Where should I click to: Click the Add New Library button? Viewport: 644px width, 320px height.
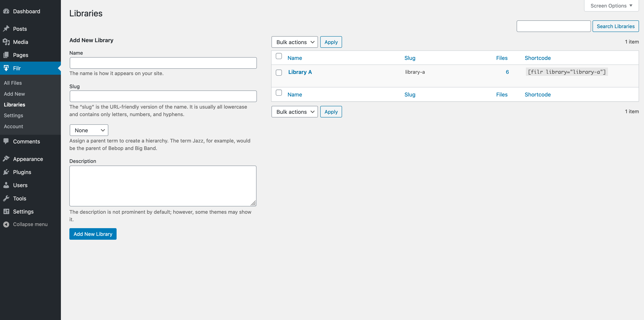[x=93, y=234]
